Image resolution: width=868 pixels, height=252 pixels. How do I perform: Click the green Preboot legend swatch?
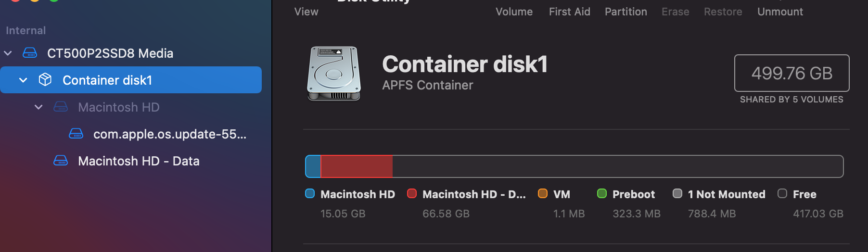(x=602, y=194)
